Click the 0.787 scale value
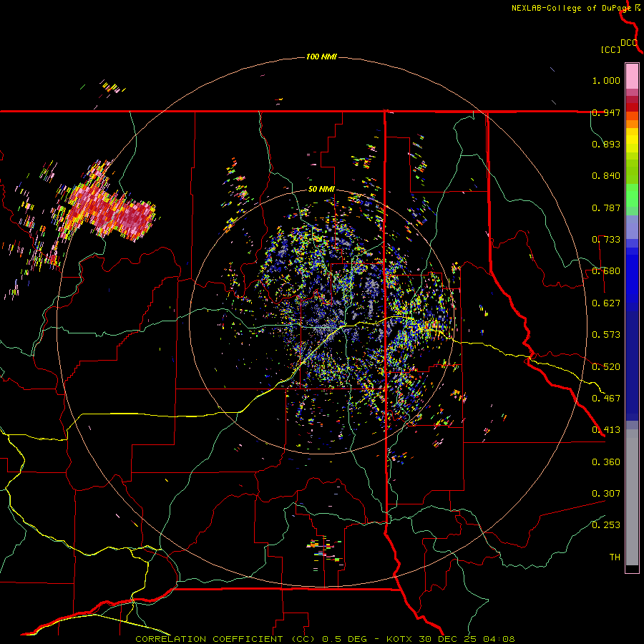This screenshot has height=644, width=644. [x=606, y=208]
